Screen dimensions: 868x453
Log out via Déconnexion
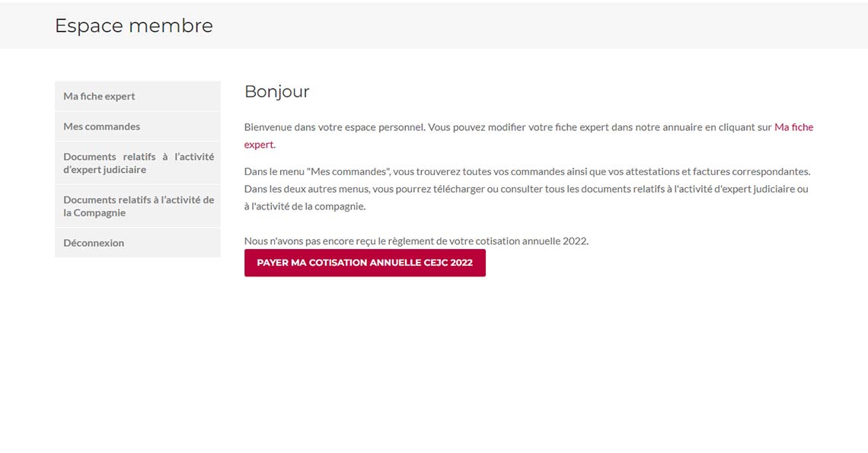pyautogui.click(x=137, y=243)
